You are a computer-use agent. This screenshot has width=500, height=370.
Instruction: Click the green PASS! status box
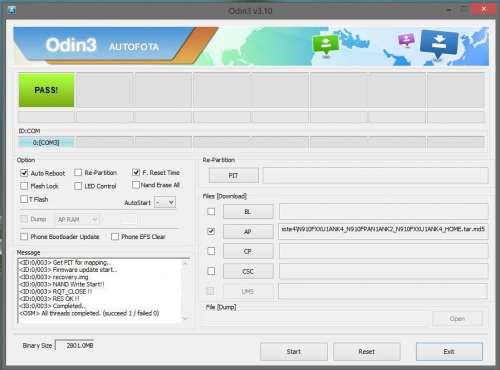pyautogui.click(x=46, y=90)
